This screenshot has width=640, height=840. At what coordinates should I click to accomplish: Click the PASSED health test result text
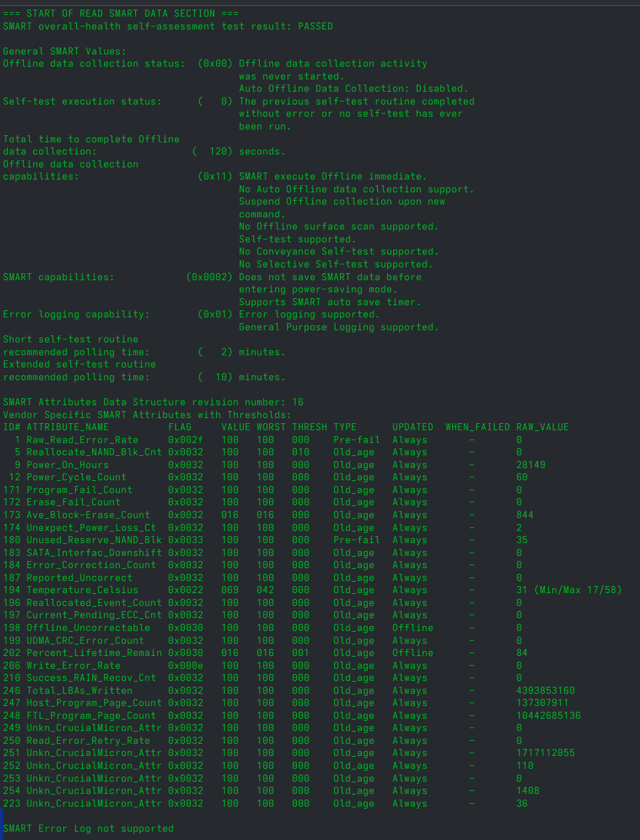(315, 26)
